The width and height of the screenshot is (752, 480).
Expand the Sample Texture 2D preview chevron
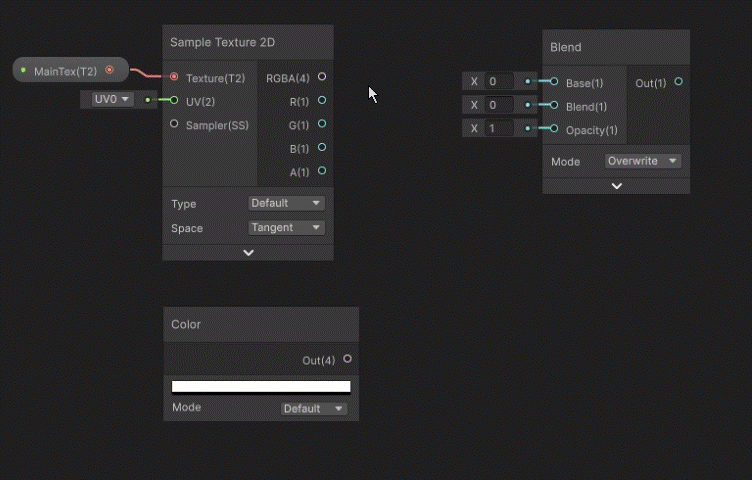click(248, 253)
